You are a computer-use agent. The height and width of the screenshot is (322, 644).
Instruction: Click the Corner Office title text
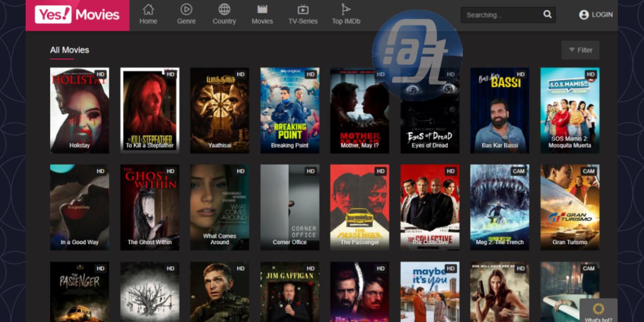tap(290, 242)
